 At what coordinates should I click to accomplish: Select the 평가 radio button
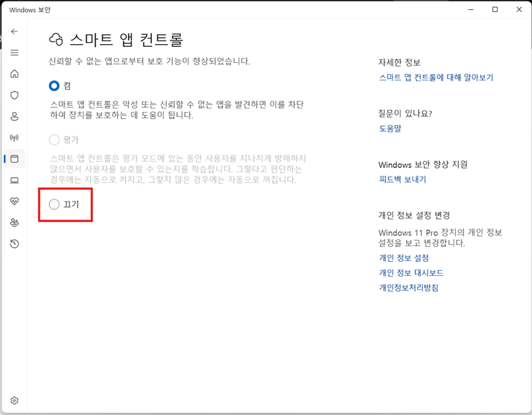55,139
